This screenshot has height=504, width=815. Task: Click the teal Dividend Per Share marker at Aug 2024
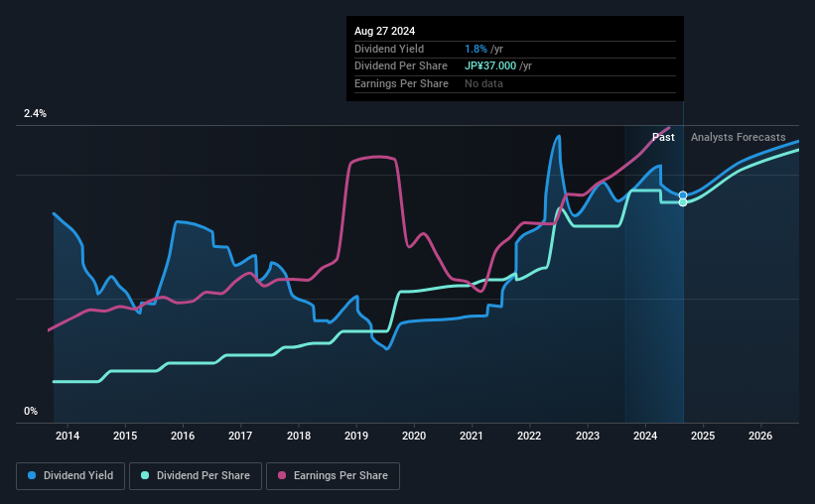click(683, 202)
